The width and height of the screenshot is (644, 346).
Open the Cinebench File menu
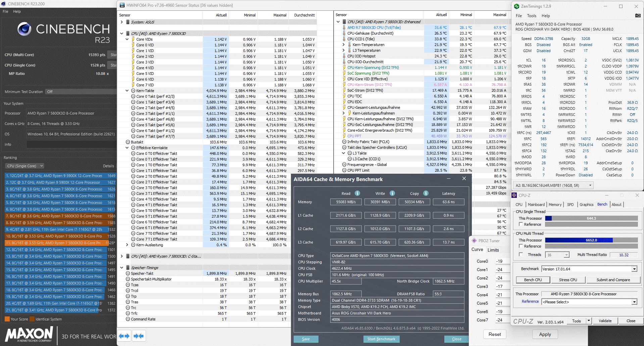tap(5, 11)
